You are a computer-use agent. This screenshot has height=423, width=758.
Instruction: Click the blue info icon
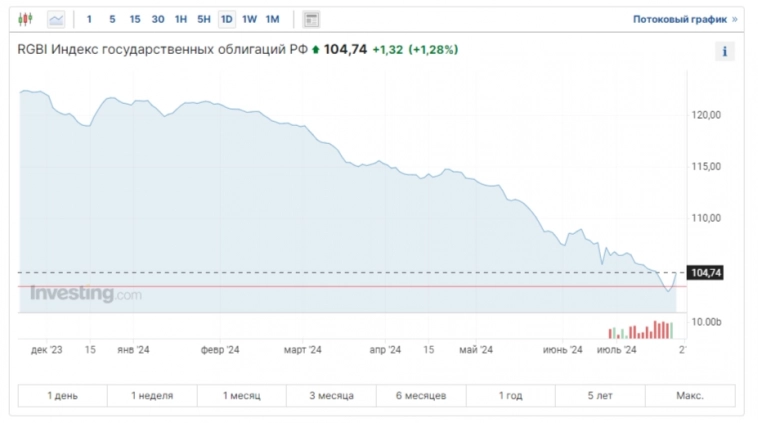pyautogui.click(x=725, y=52)
